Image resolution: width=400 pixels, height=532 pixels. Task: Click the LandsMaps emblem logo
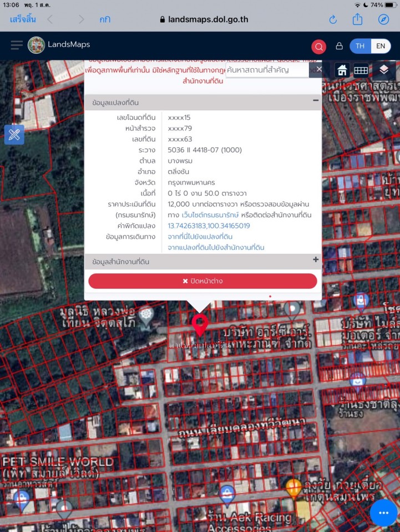tap(36, 45)
